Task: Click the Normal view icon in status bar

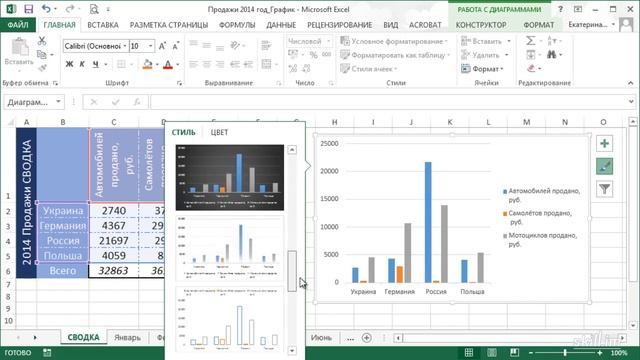Action: point(469,353)
